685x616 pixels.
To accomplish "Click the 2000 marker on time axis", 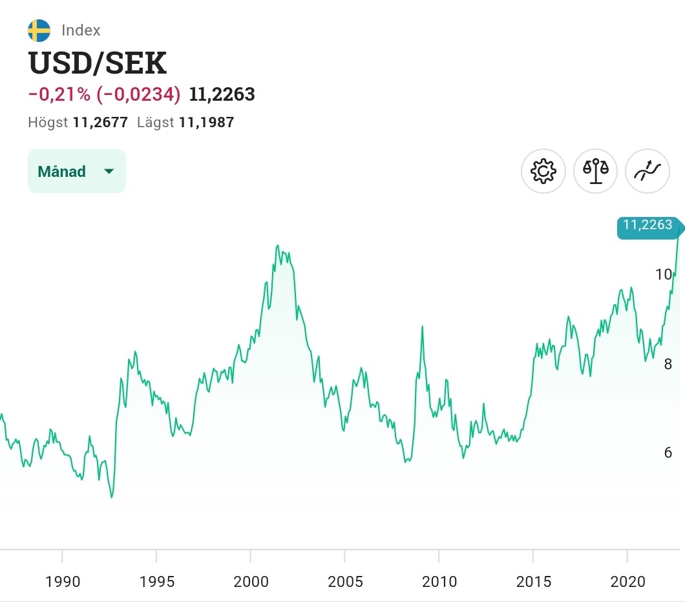I will coord(251,582).
